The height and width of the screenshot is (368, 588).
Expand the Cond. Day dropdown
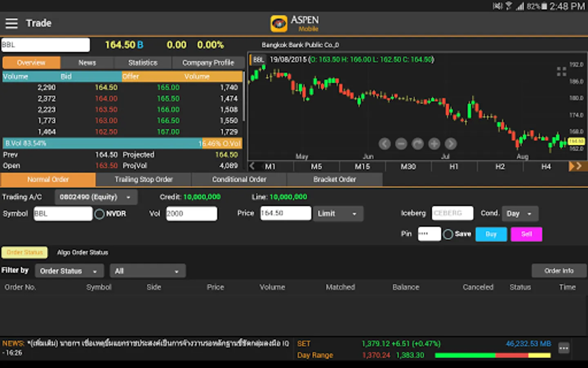pos(520,213)
